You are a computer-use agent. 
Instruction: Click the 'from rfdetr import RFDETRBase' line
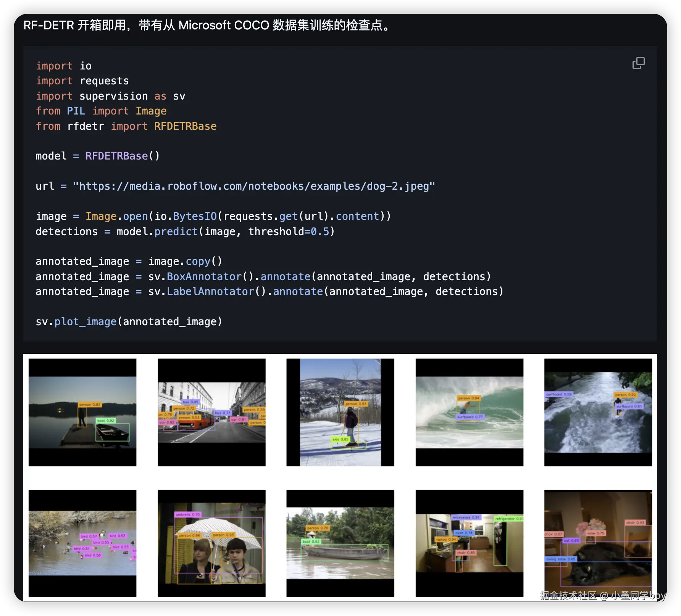click(x=126, y=126)
